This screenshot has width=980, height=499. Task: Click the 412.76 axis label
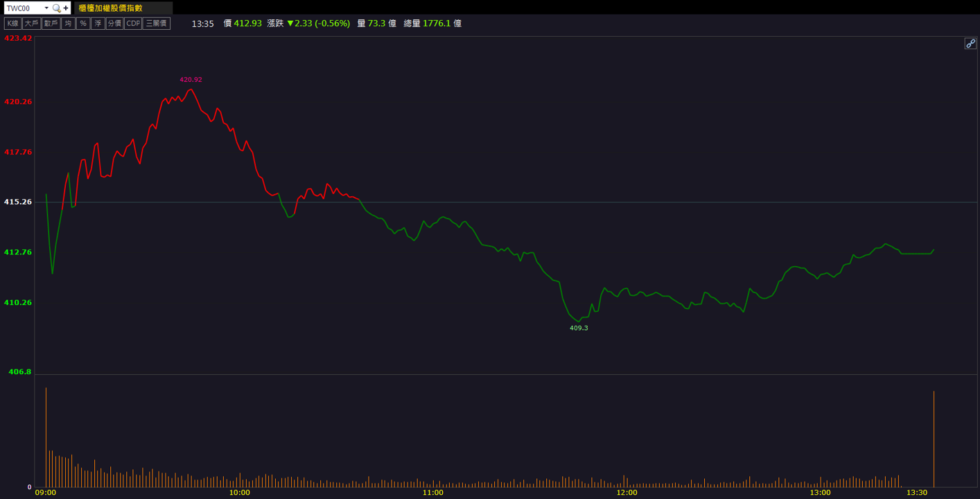[18, 252]
